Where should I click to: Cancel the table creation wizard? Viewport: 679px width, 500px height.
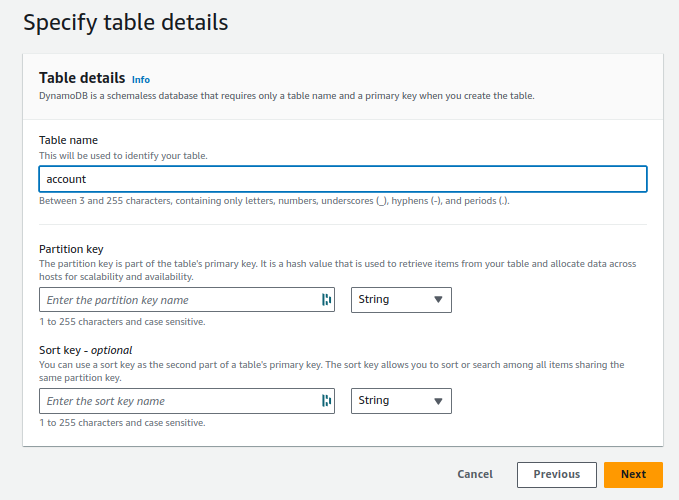(475, 474)
